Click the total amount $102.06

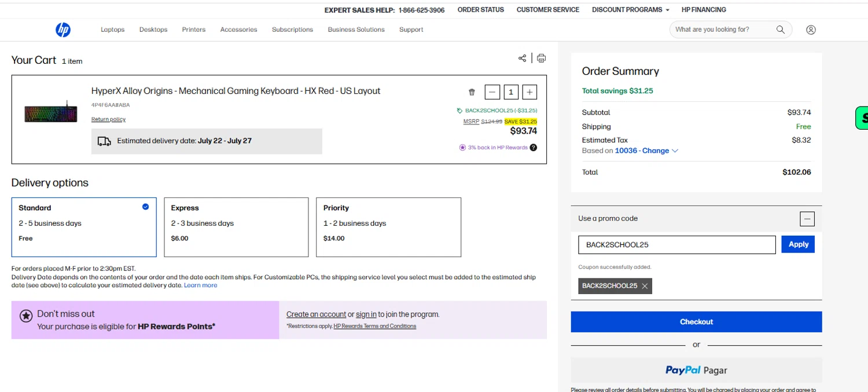point(797,173)
